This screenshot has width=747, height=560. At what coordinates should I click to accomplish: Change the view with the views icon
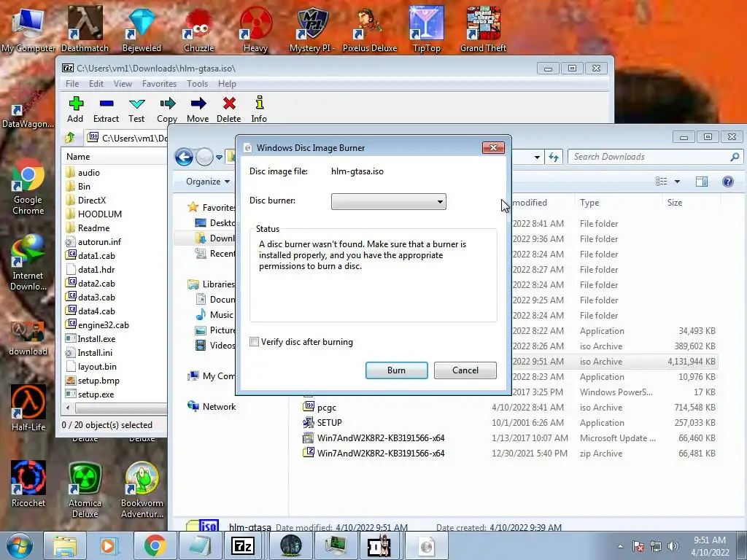(661, 182)
